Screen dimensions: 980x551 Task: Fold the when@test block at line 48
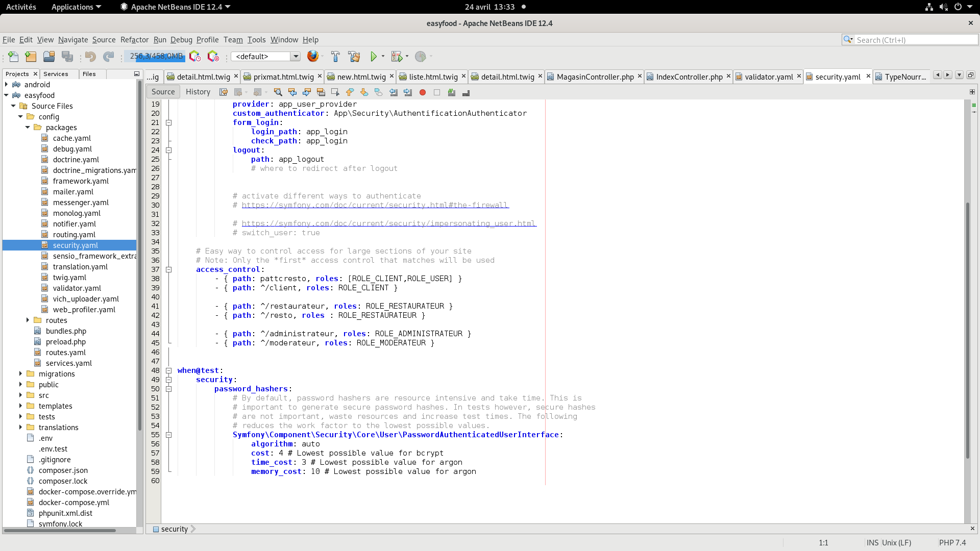169,370
